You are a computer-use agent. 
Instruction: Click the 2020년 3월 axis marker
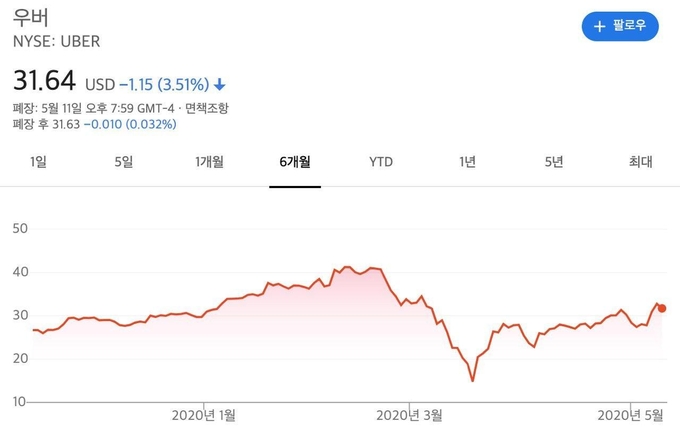point(409,415)
